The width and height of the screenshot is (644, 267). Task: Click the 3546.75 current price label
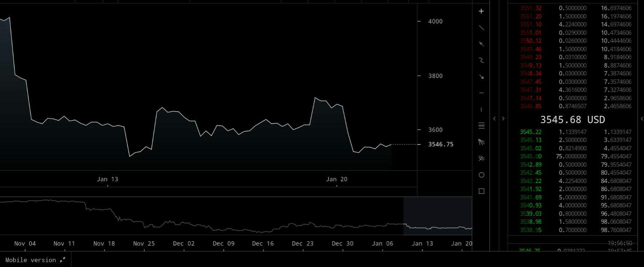click(440, 144)
